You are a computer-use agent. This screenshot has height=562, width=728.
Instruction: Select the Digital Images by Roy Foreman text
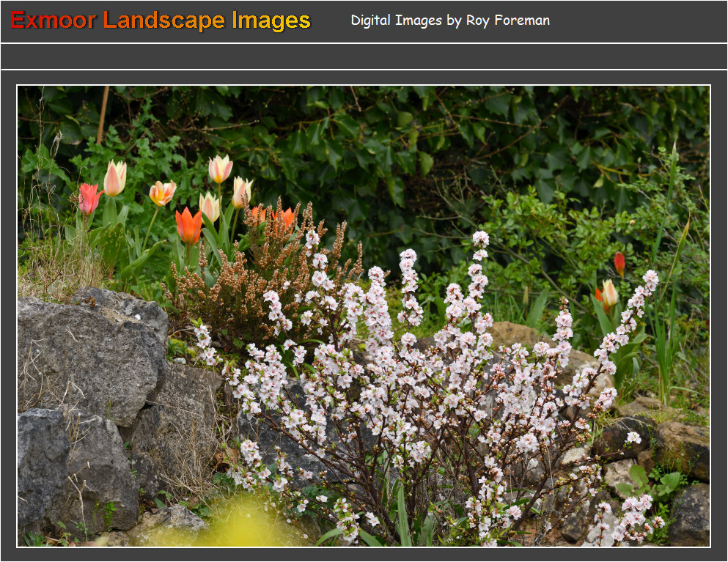(449, 21)
